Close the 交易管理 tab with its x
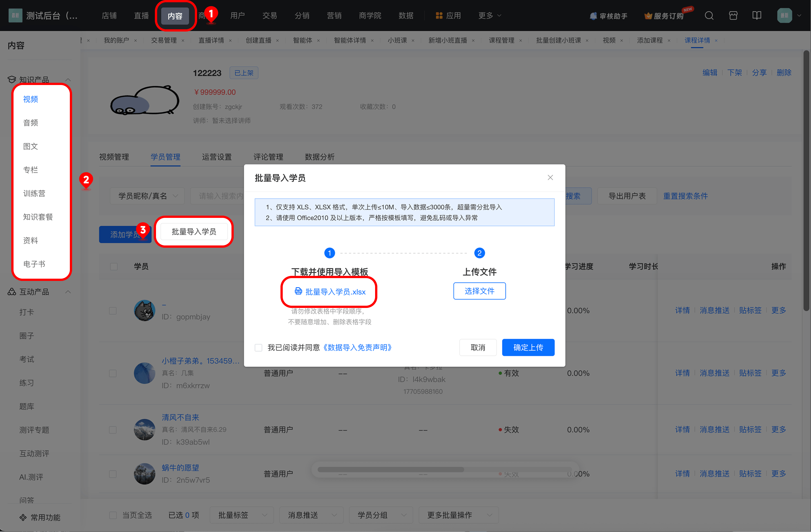This screenshot has width=811, height=532. pyautogui.click(x=183, y=41)
